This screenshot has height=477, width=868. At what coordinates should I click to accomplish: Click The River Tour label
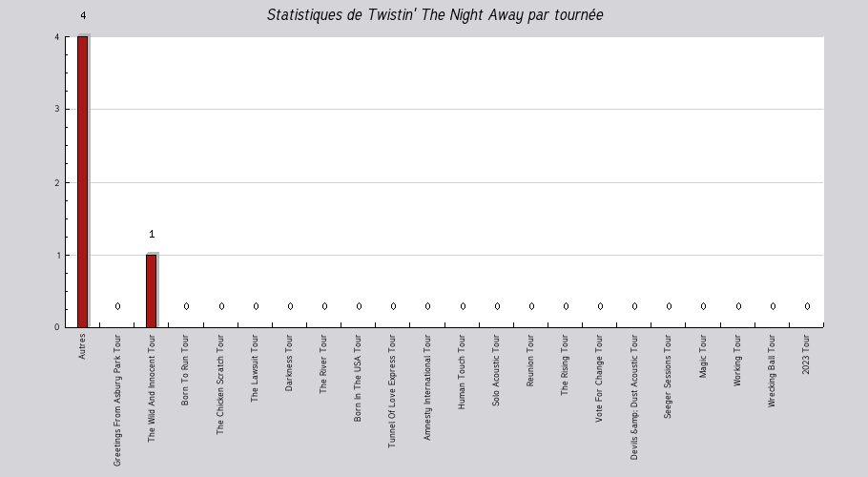tap(322, 364)
